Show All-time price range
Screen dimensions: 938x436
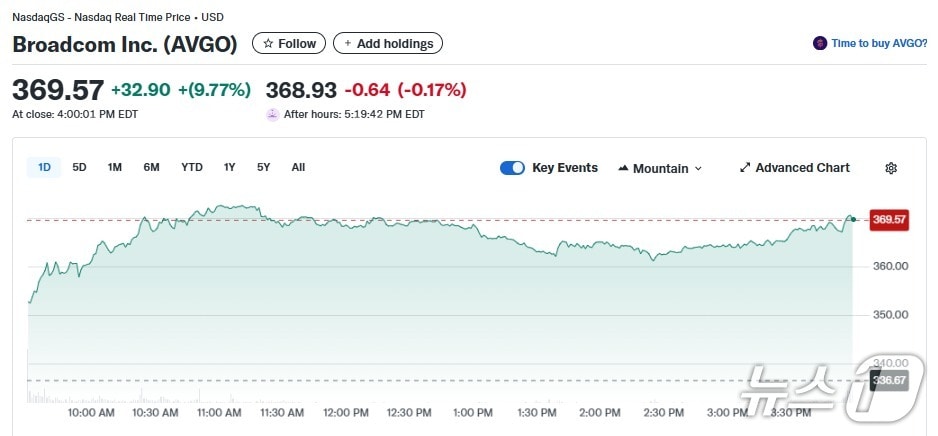point(298,167)
